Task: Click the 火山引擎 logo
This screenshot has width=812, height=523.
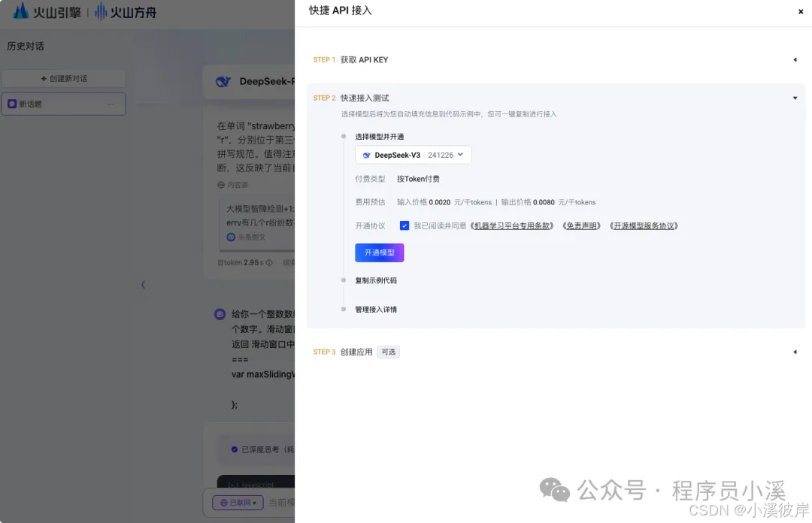Action: coord(47,11)
